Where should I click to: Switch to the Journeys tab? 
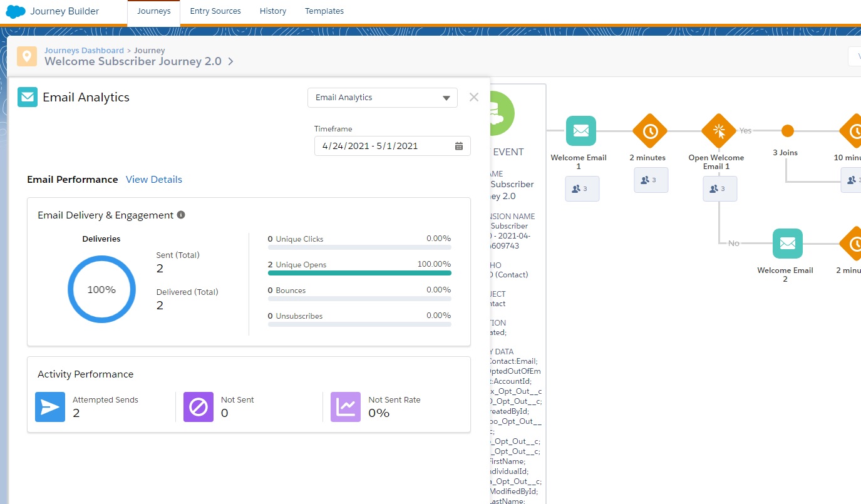coord(153,11)
